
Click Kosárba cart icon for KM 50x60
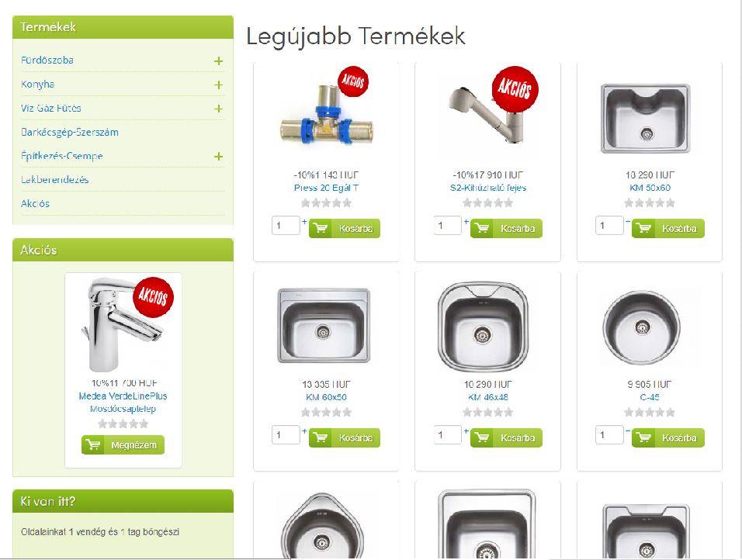pyautogui.click(x=643, y=229)
